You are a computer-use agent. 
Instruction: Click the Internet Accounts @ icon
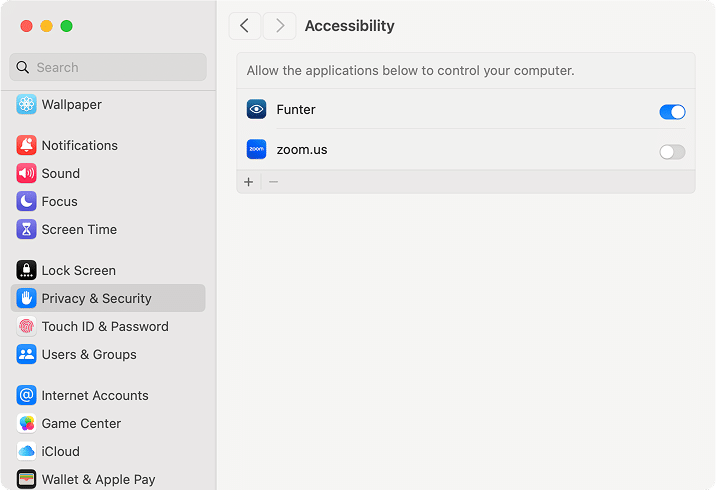26,395
